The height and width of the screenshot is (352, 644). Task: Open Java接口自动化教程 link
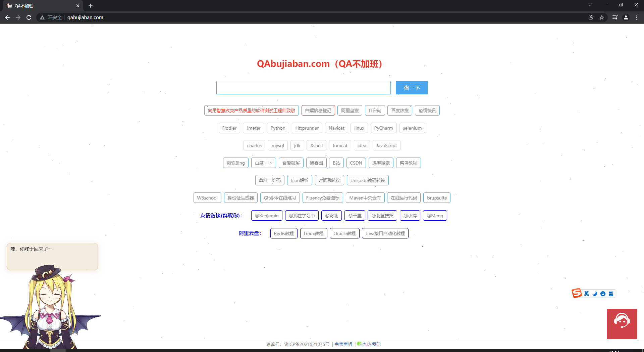click(385, 233)
